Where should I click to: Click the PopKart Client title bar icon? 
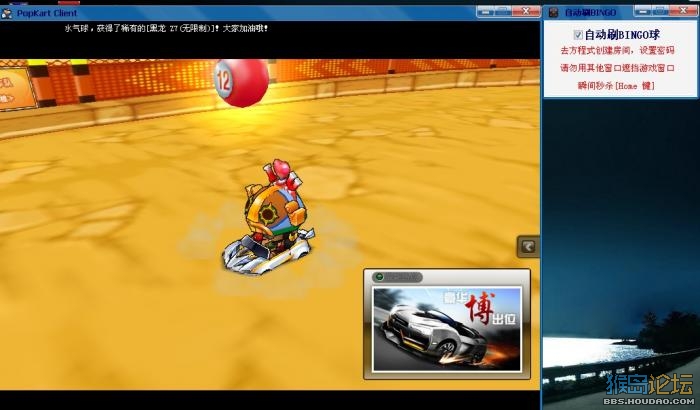tap(7, 13)
